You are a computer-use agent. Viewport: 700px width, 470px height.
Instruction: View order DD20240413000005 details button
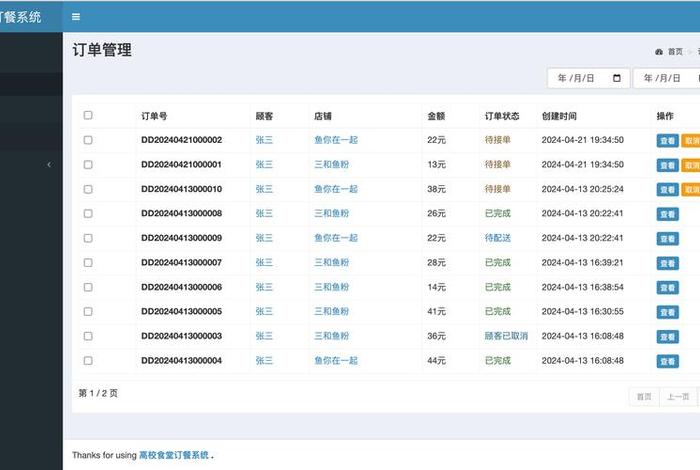point(667,312)
